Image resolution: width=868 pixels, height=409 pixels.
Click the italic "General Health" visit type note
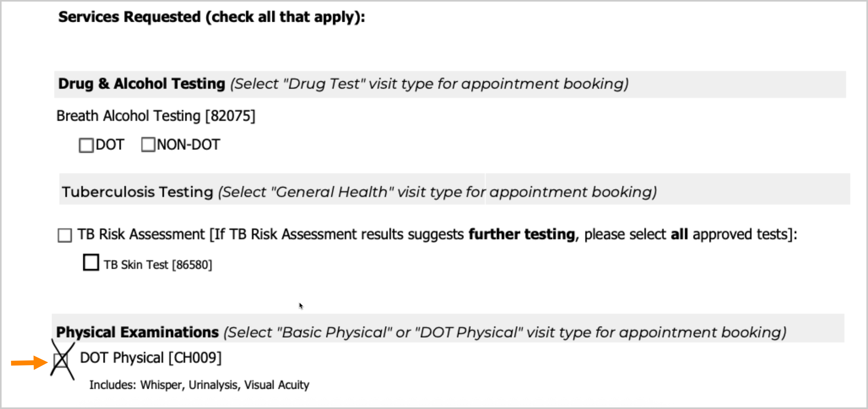[x=438, y=192]
